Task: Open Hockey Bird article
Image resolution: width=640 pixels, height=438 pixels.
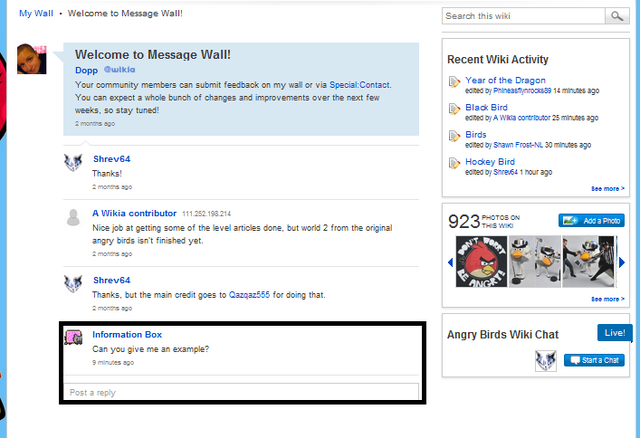Action: [490, 162]
